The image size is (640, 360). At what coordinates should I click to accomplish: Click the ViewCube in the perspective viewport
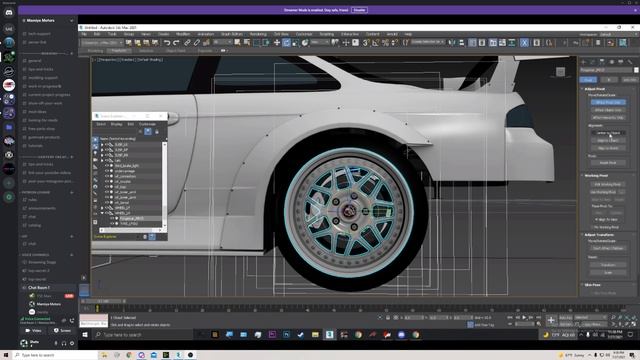pos(560,72)
